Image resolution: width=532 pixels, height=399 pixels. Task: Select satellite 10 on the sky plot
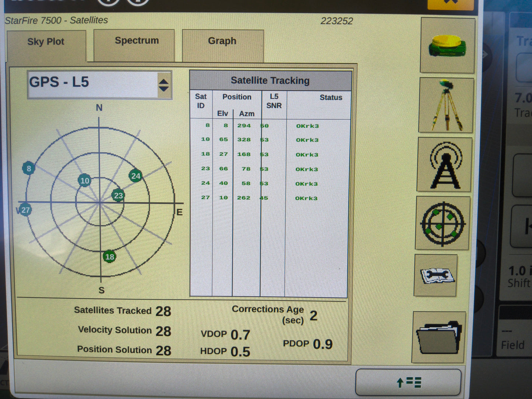[85, 180]
